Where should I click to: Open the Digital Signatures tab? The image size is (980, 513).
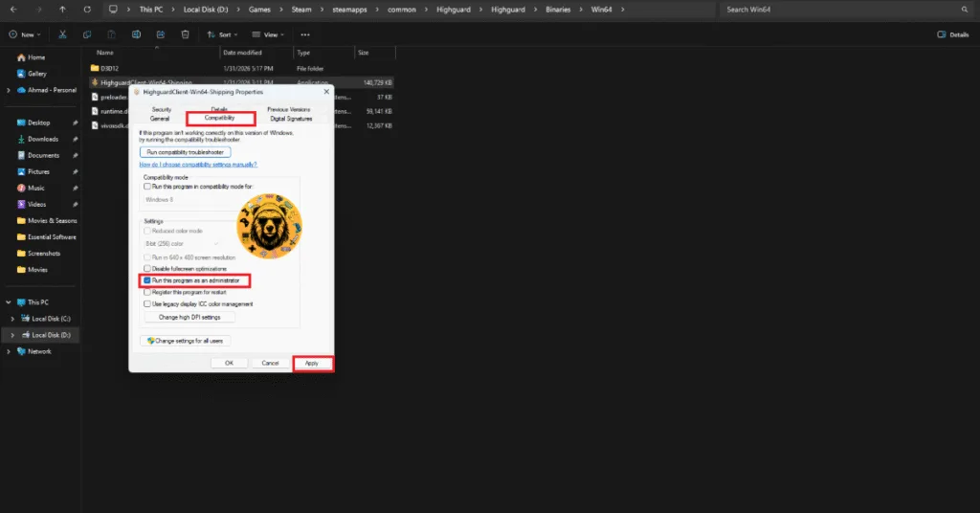[x=291, y=118]
